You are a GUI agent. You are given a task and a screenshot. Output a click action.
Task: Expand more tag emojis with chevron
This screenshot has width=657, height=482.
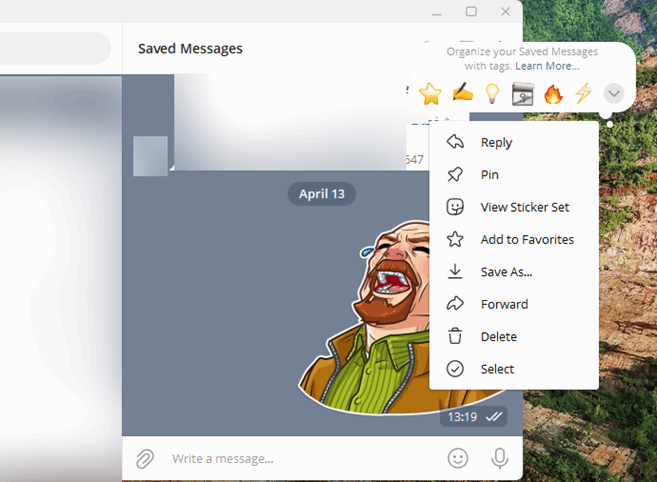click(x=614, y=93)
